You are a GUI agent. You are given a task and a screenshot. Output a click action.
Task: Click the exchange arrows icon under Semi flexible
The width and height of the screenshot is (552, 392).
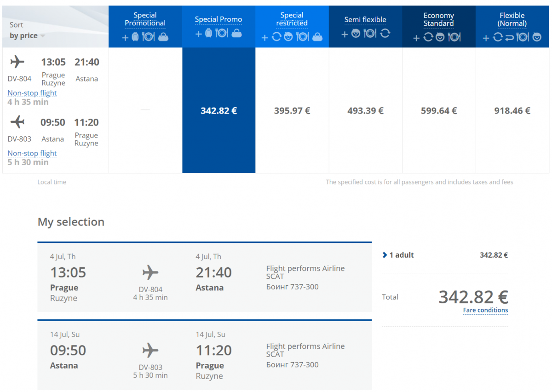pyautogui.click(x=385, y=33)
